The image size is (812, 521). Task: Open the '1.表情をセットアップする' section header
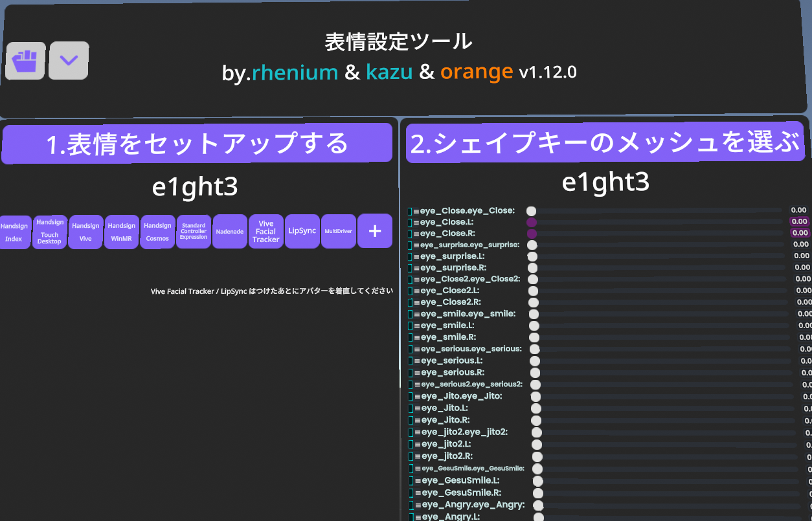197,143
